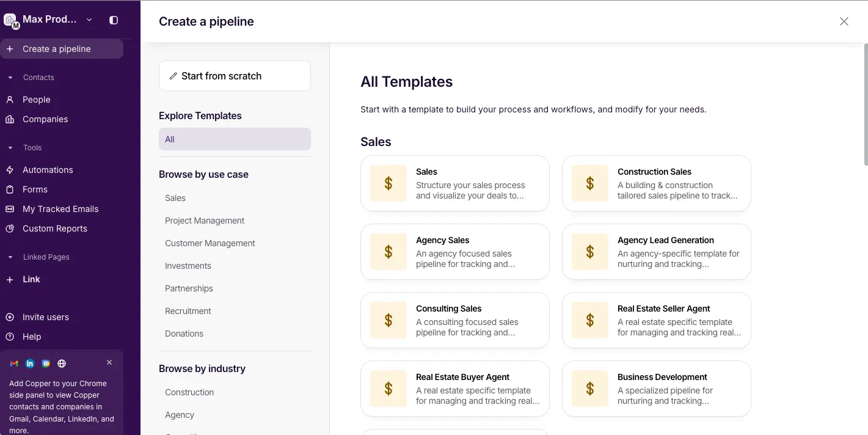Select Sales under Browse by use case
The height and width of the screenshot is (435, 868).
[x=175, y=197]
